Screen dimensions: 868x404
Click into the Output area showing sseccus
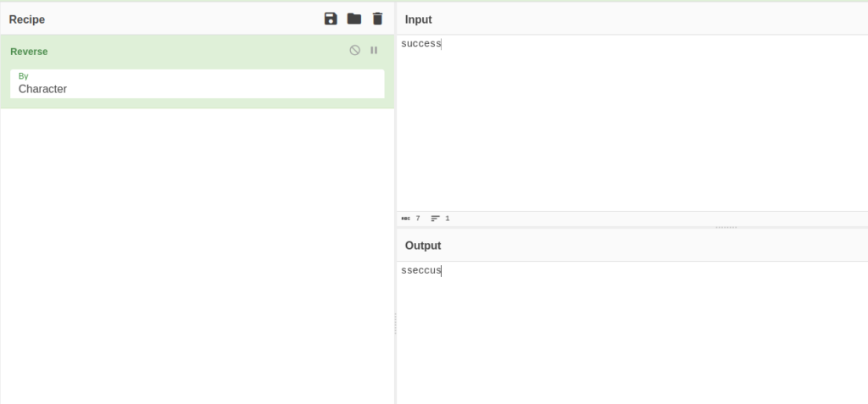tap(632, 333)
